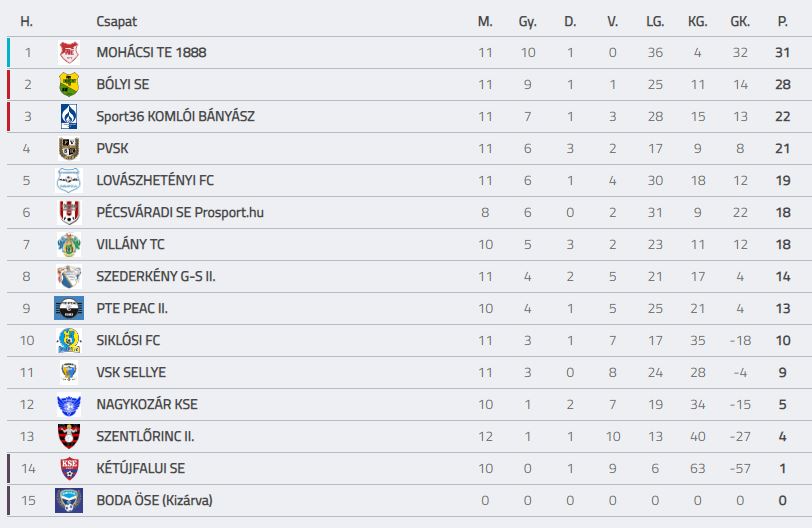Click the Csapat column header
Viewport: 812px width, 528px height.
pos(117,21)
